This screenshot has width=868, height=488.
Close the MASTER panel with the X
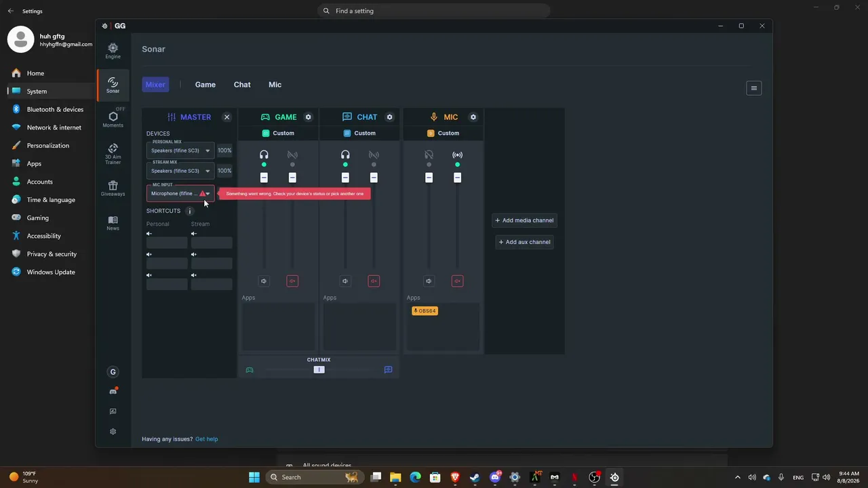(x=226, y=117)
